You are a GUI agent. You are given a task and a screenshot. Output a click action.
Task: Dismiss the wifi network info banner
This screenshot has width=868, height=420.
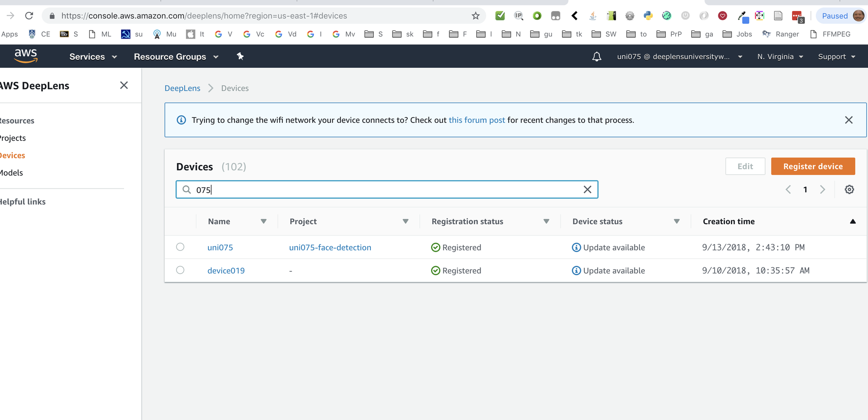[849, 120]
